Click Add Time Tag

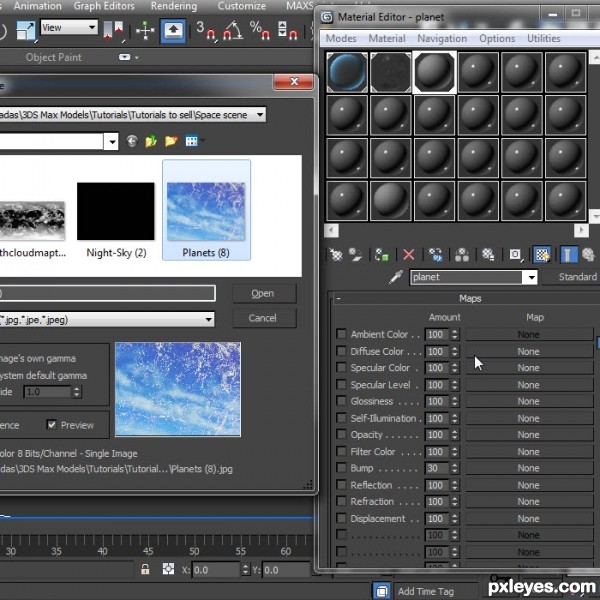426,591
